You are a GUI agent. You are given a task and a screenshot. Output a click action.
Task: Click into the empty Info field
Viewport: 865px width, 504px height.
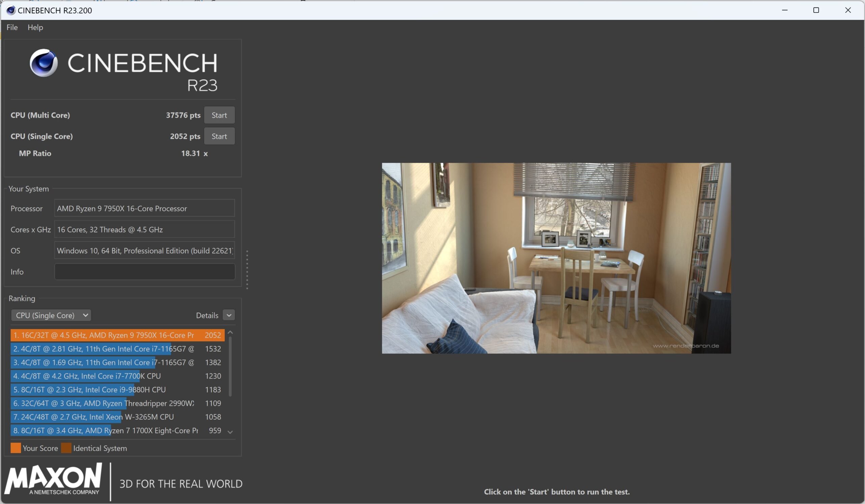145,271
